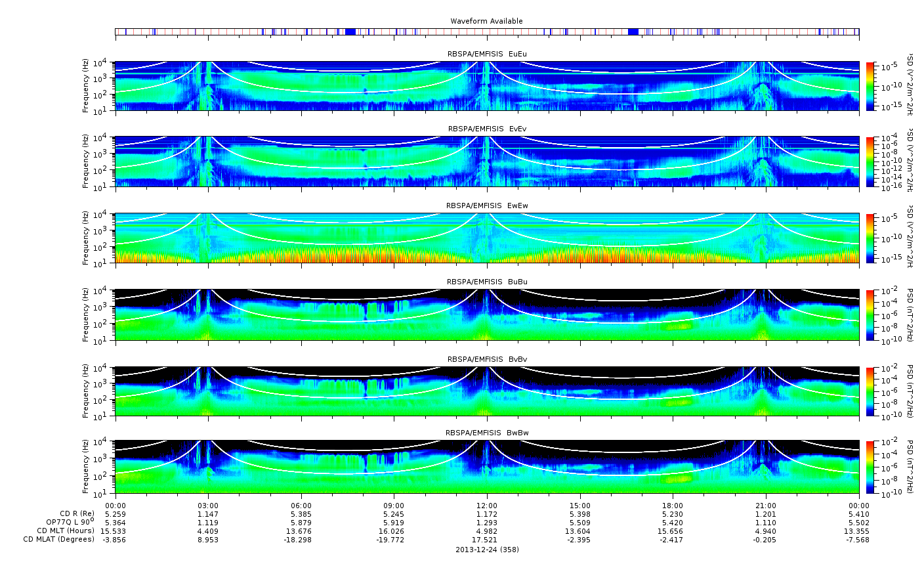Screen dimensions: 924x564
Task: Click the OP77Q L 90° row label
Action: click(67, 522)
